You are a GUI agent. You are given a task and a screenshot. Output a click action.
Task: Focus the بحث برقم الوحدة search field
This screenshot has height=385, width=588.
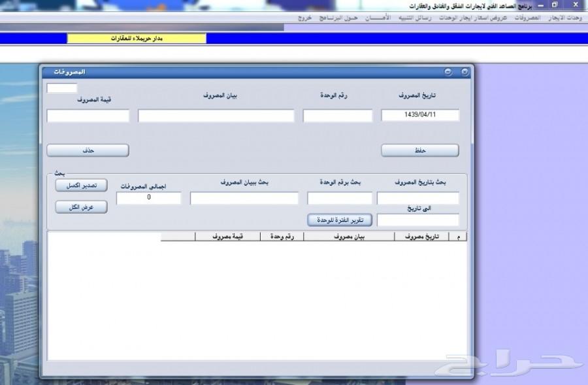340,198
